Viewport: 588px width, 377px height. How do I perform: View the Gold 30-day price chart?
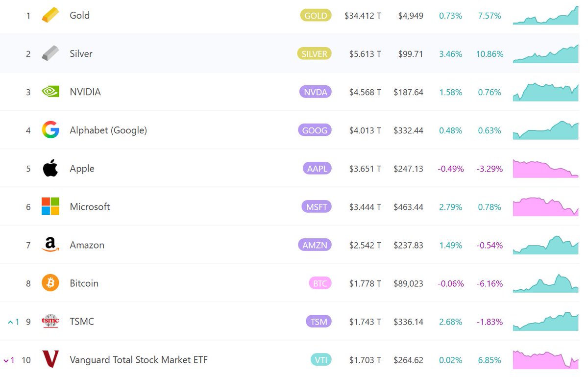click(545, 16)
